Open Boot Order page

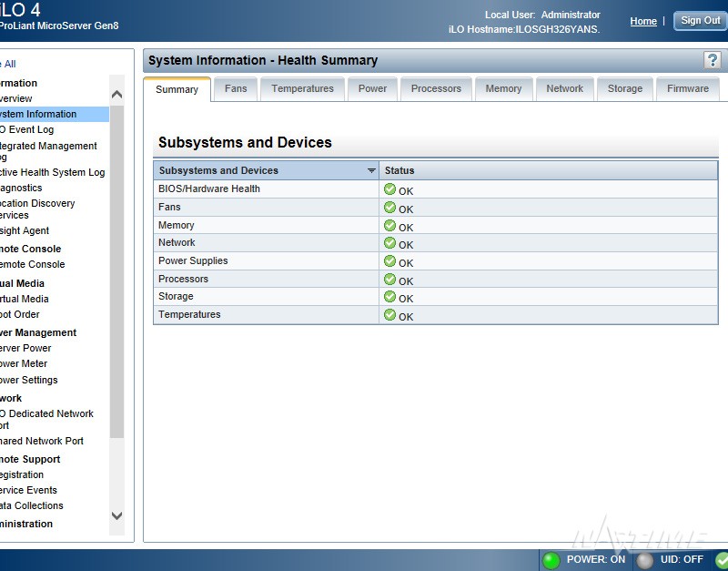[x=20, y=314]
